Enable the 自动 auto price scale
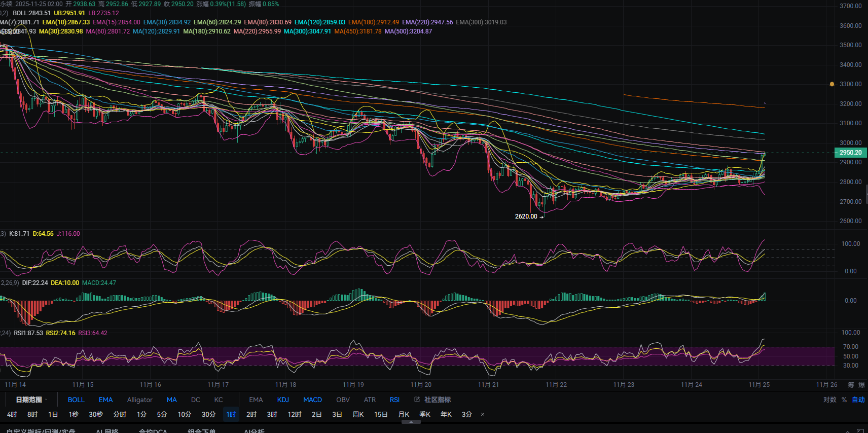868x433 pixels. [858, 400]
